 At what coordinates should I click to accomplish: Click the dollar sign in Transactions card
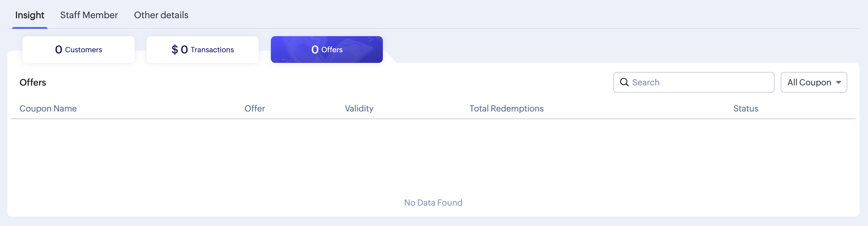pos(175,50)
